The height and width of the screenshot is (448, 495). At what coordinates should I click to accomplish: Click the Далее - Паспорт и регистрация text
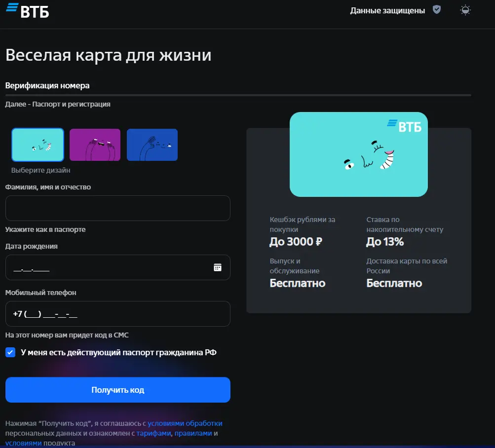58,104
